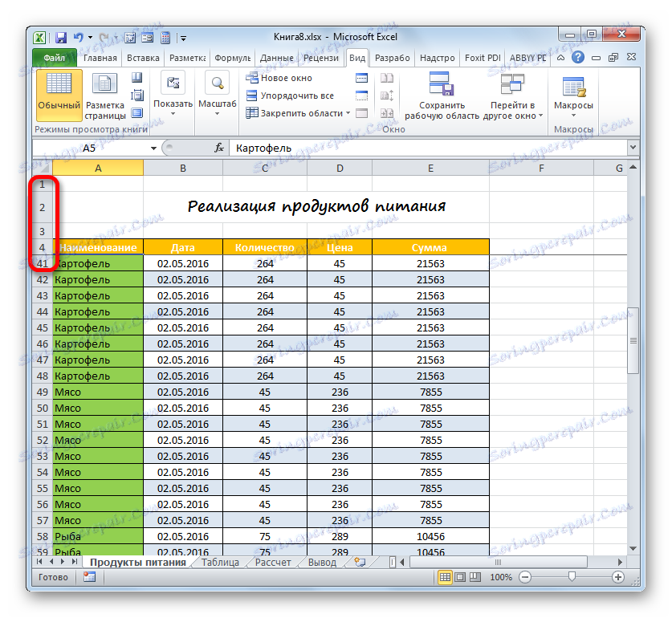The width and height of the screenshot is (672, 618).
Task: Click the page break preview small icon
Action: [136, 78]
